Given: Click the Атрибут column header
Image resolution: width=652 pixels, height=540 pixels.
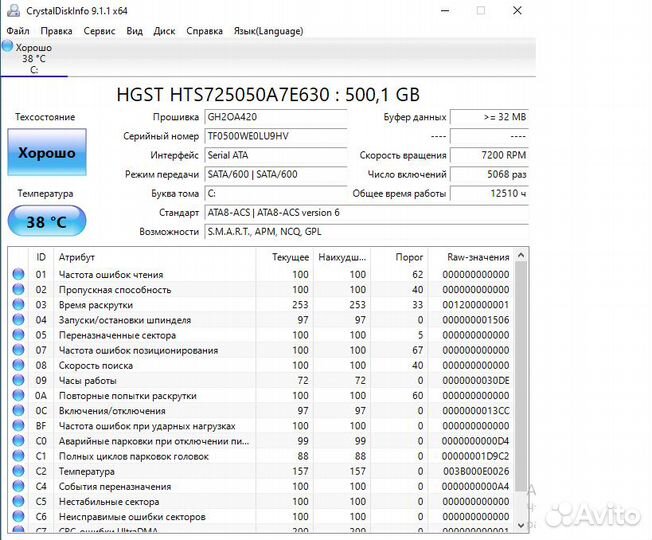Looking at the screenshot, I should coord(154,257).
